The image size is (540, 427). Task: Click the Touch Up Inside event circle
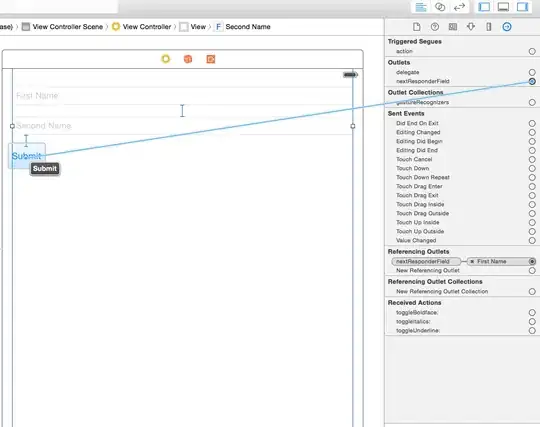point(532,222)
